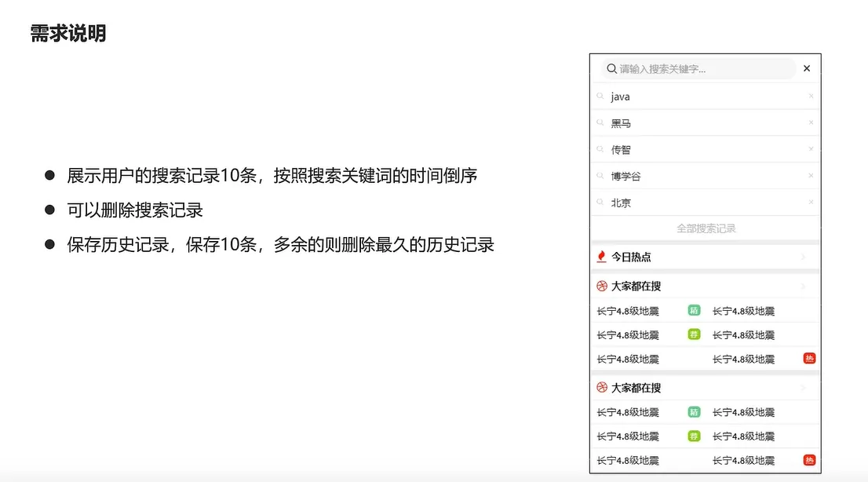This screenshot has height=482, width=868.
Task: Open 全部搜索记录 full history
Action: (706, 228)
